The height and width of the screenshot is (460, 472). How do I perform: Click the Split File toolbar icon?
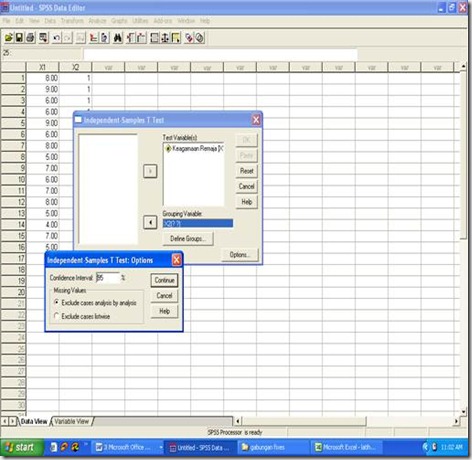[154, 38]
